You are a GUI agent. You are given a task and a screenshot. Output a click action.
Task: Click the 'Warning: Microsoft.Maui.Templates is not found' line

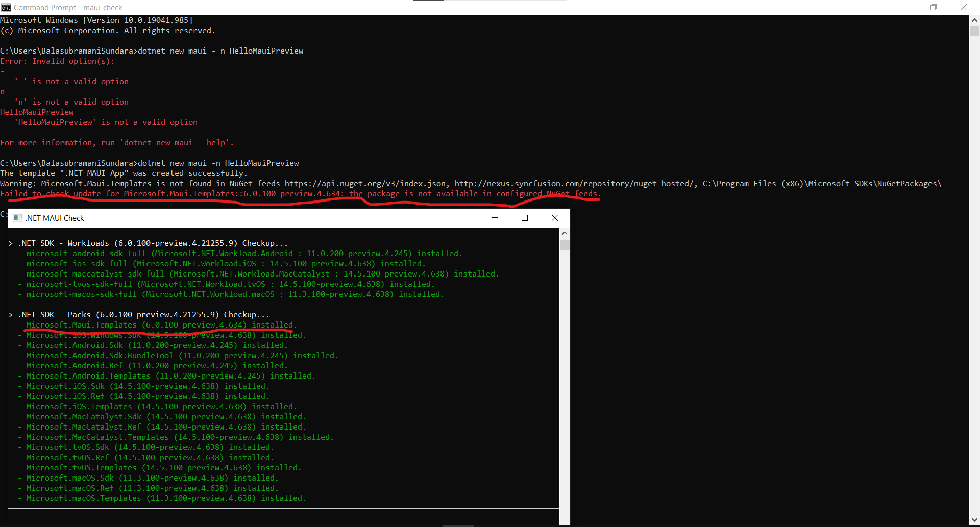tap(471, 184)
